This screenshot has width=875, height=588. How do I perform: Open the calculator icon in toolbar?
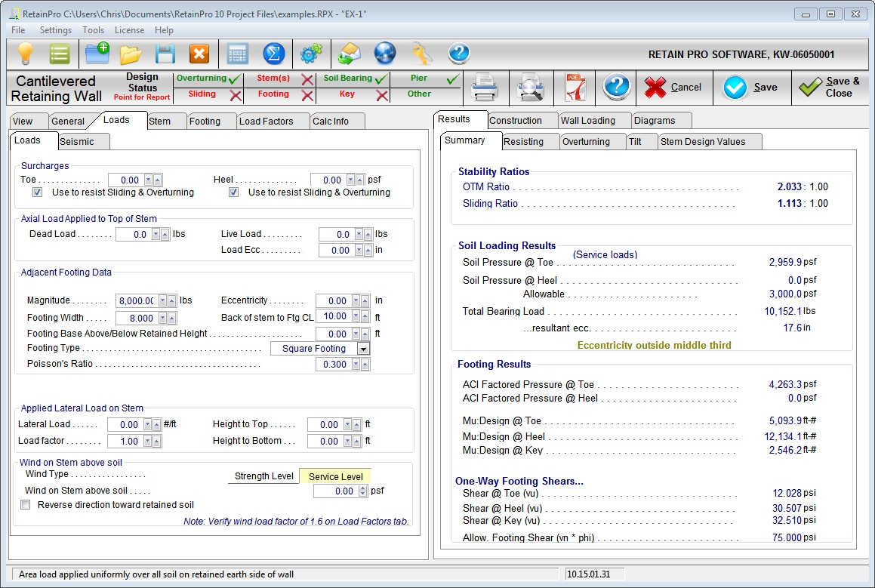click(237, 54)
